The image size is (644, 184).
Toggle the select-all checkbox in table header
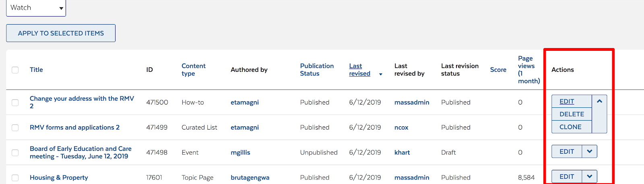15,70
